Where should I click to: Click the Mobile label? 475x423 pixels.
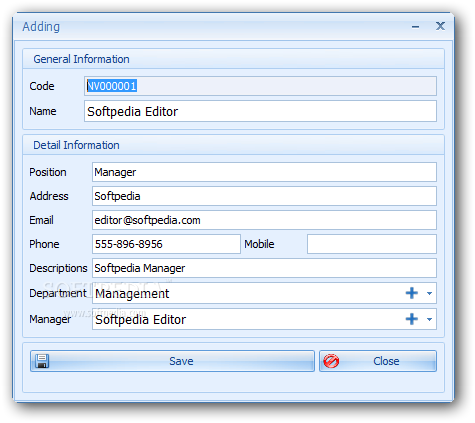(x=259, y=244)
